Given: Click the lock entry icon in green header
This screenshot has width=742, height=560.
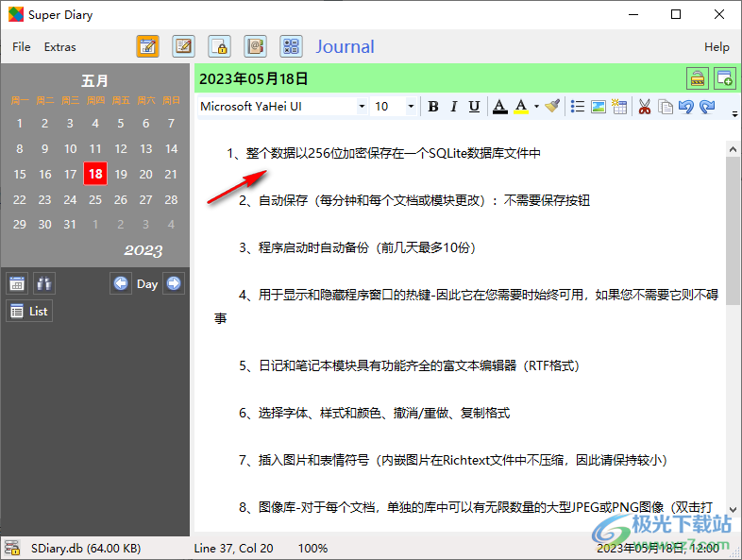Looking at the screenshot, I should tap(698, 78).
